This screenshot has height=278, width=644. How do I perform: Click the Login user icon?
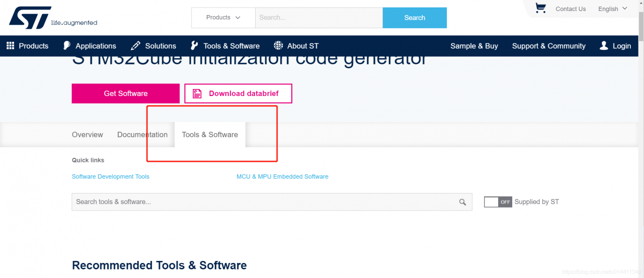pos(604,46)
